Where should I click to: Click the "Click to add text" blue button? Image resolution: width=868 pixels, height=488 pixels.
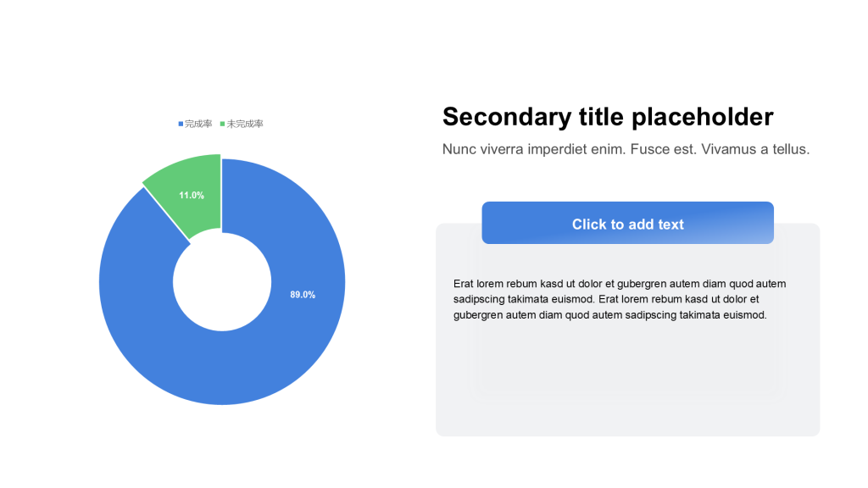tap(627, 224)
